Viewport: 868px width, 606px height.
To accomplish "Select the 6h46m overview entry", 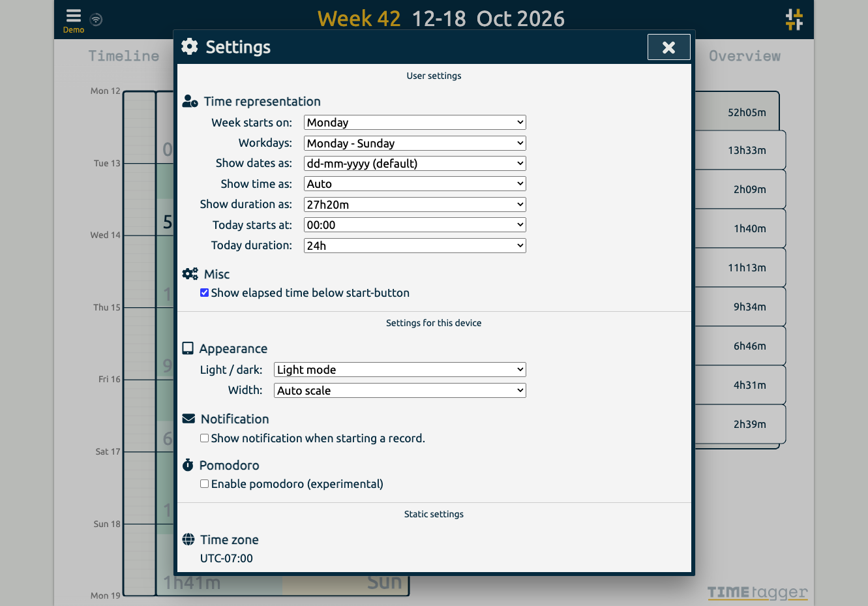I will point(740,346).
